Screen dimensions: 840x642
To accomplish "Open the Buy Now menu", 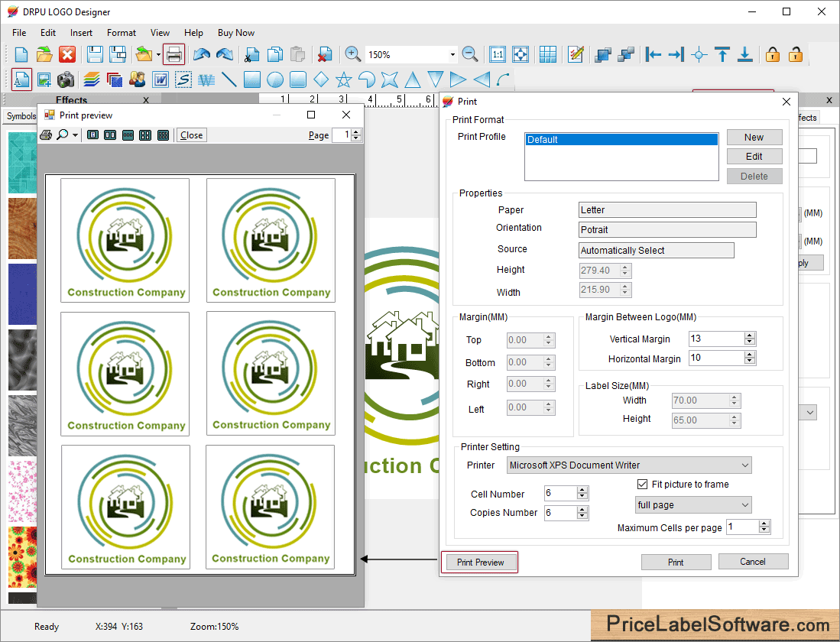I will [236, 33].
